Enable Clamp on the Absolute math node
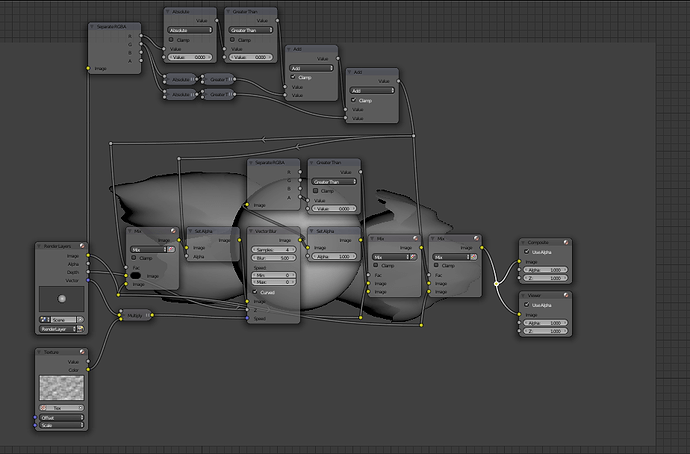The image size is (690, 454). [x=171, y=40]
